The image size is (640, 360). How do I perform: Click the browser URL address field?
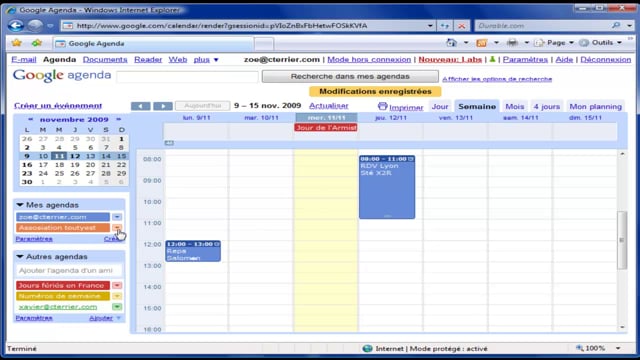[249, 26]
